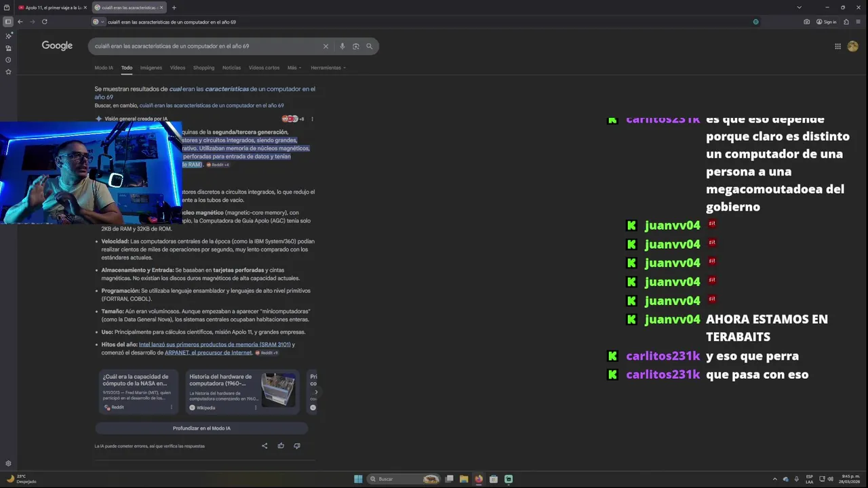Click the teal translate icon in address bar

click(755, 22)
